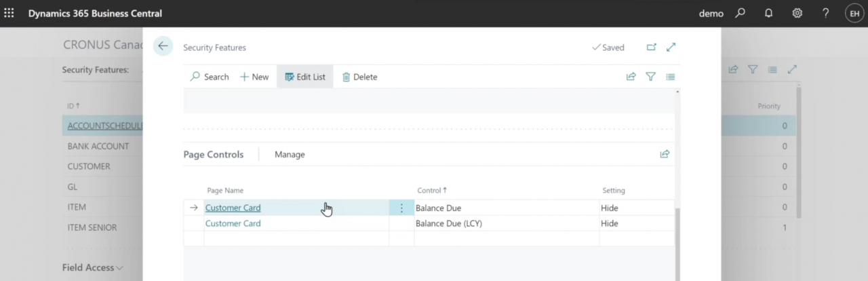This screenshot has width=868, height=281.
Task: Open the filter icon on background page
Action: 753,69
